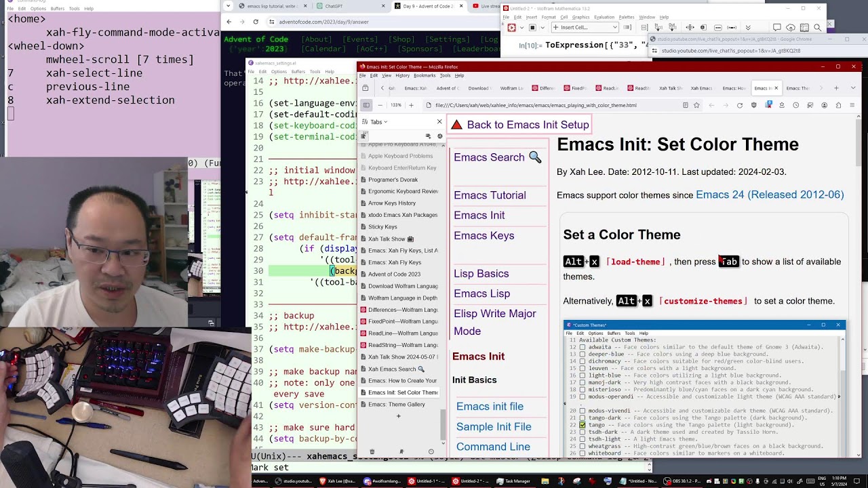Click trash icon at tabs sidebar bottom
Viewport: 868px width, 488px height.
(372, 451)
